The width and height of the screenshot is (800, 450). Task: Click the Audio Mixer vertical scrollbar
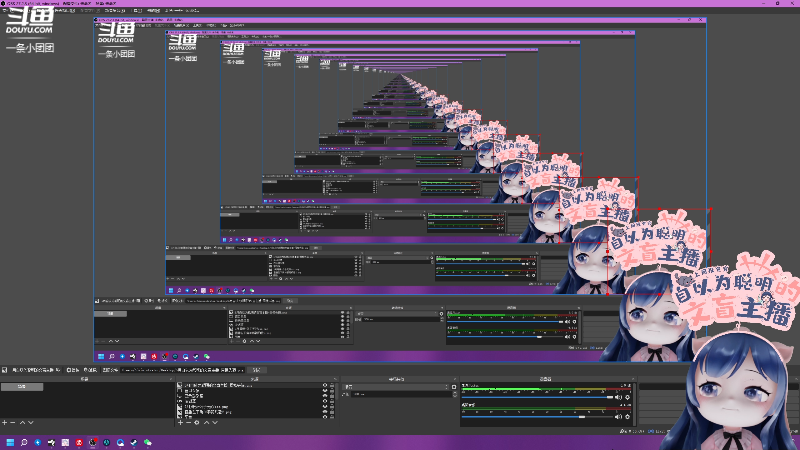[x=635, y=405]
